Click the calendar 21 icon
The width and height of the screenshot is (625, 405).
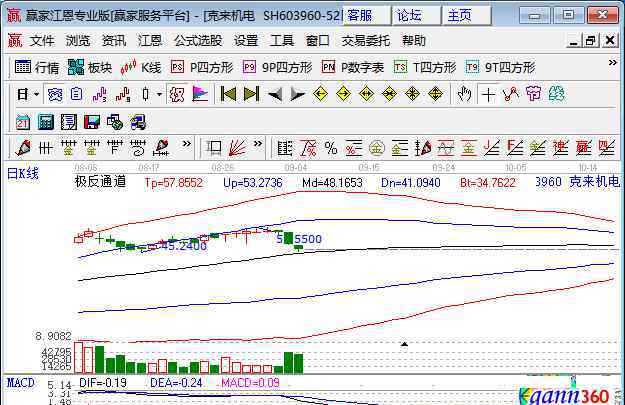[23, 122]
